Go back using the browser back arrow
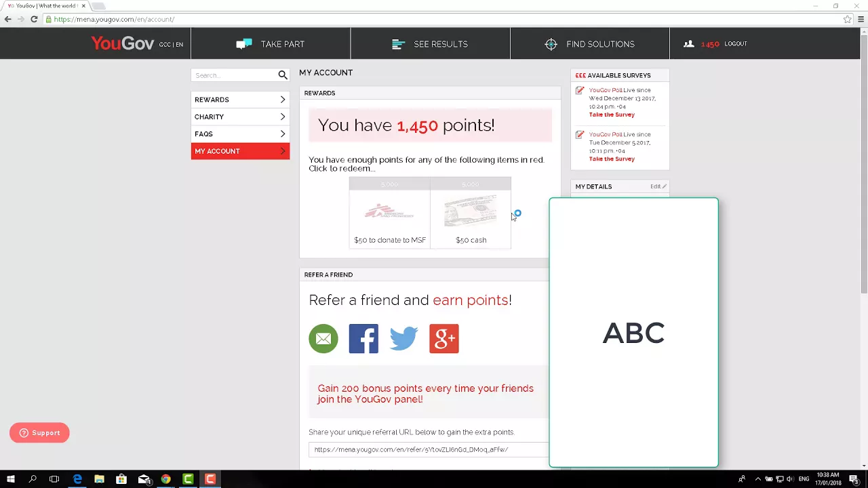Viewport: 868px width, 488px height. pos(8,19)
